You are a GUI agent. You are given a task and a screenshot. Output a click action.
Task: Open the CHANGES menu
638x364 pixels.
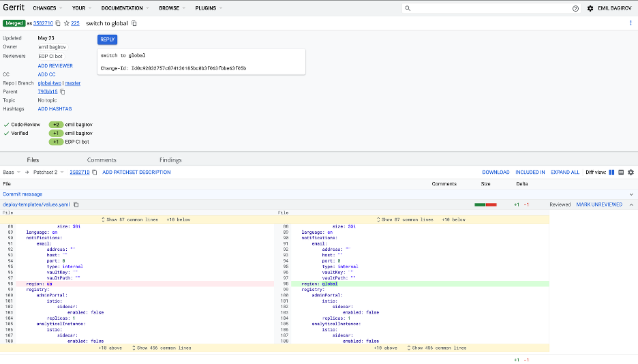coord(48,8)
